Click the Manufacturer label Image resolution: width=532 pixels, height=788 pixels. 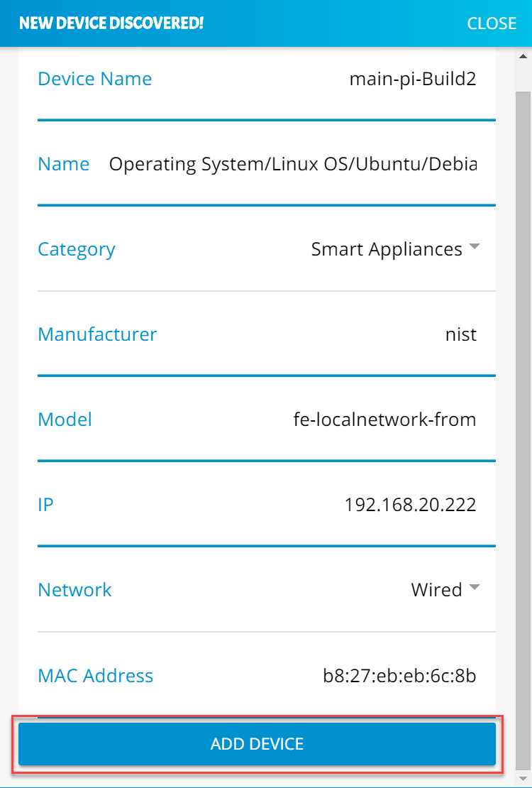(x=97, y=334)
